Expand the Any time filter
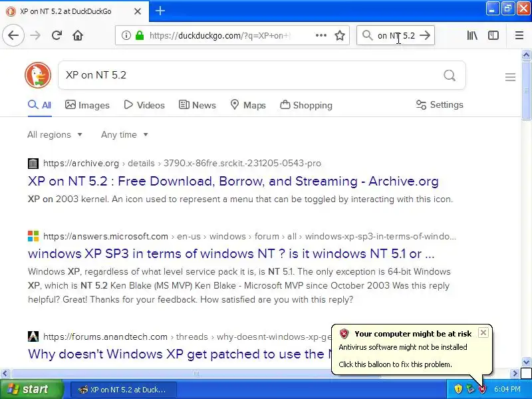This screenshot has height=399, width=532. pos(124,135)
